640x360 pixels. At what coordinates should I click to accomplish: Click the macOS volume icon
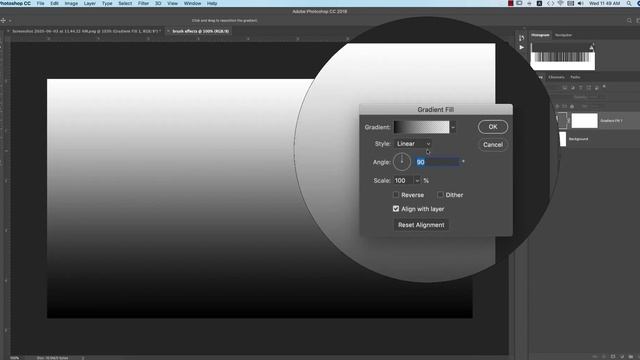(581, 3)
